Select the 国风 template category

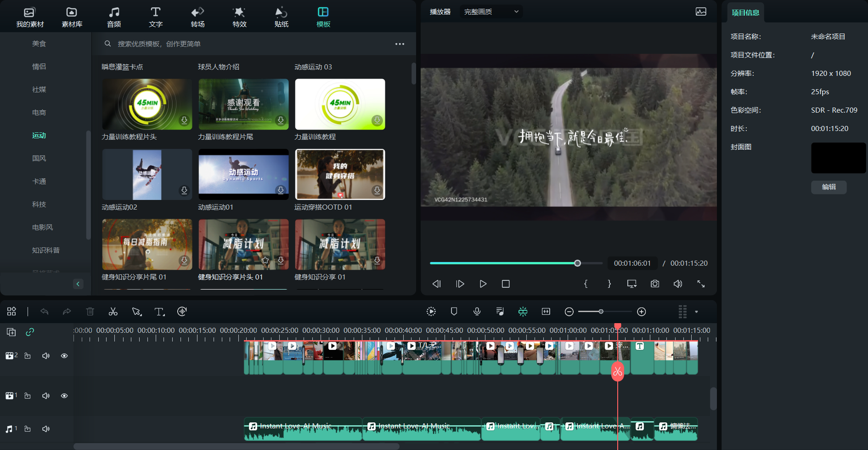[39, 159]
